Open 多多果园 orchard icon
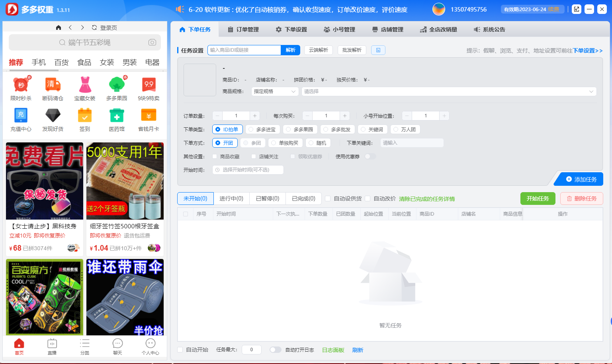This screenshot has height=364, width=612. tap(117, 84)
